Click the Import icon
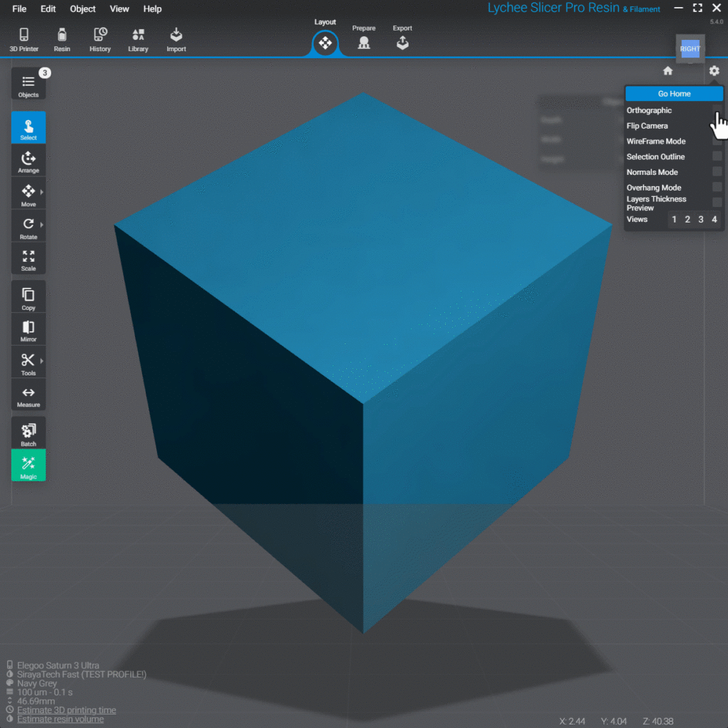The height and width of the screenshot is (728, 728). 176,39
